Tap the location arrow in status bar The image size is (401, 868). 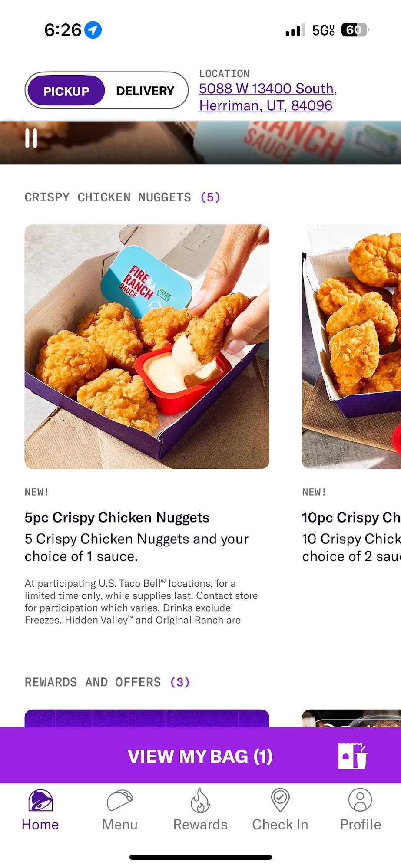click(x=93, y=30)
